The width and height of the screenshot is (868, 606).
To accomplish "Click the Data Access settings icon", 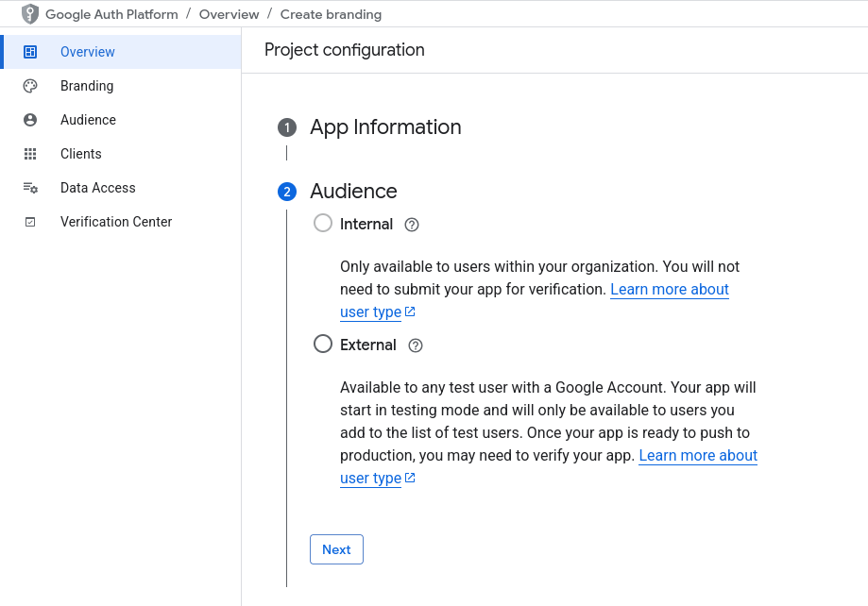I will click(x=30, y=188).
